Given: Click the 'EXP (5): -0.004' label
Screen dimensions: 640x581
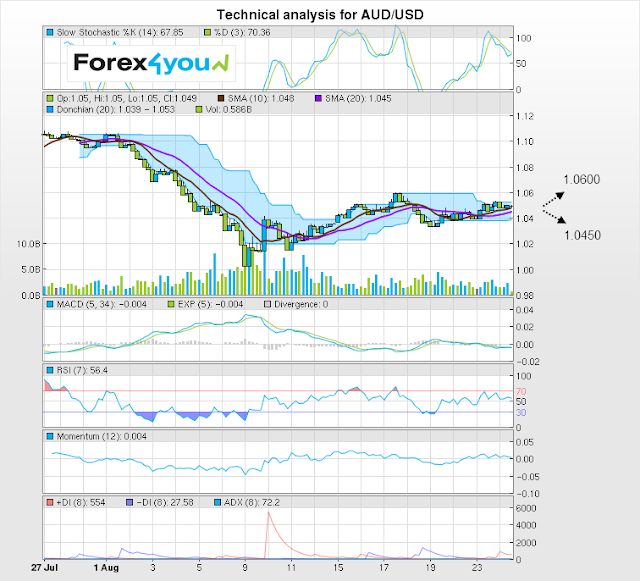Looking at the screenshot, I should (210, 304).
